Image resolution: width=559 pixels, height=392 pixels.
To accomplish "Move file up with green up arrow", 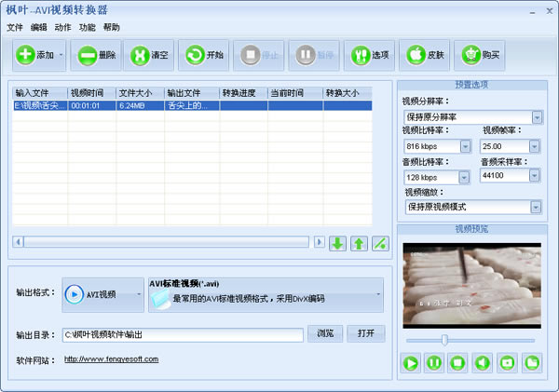I will 359,243.
